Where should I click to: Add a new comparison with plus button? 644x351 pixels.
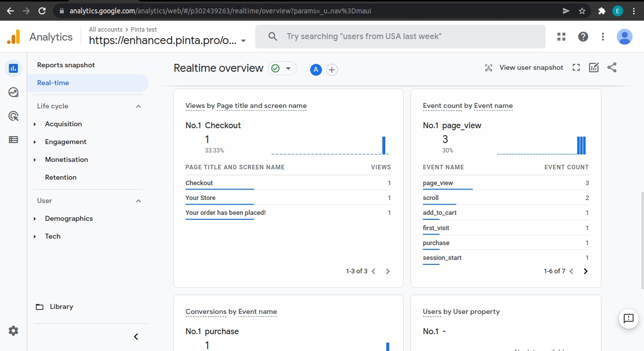pos(332,70)
